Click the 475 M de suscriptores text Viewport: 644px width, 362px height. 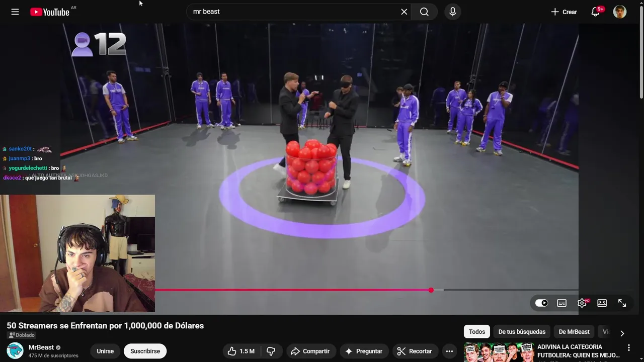53,355
